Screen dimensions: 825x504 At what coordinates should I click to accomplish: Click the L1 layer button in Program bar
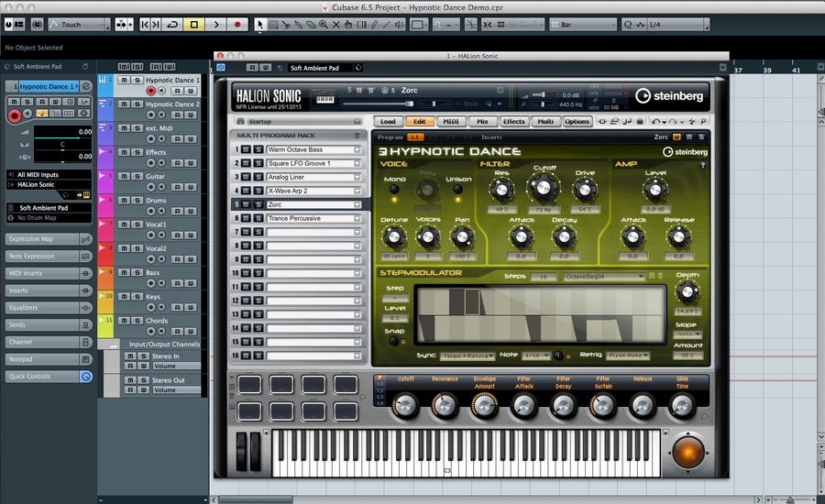point(415,137)
